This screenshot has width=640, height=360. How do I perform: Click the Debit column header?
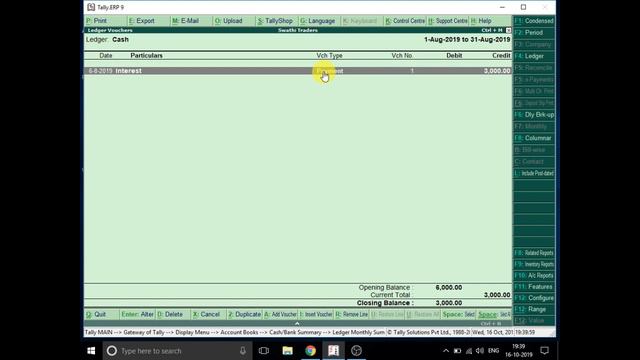[x=454, y=56]
